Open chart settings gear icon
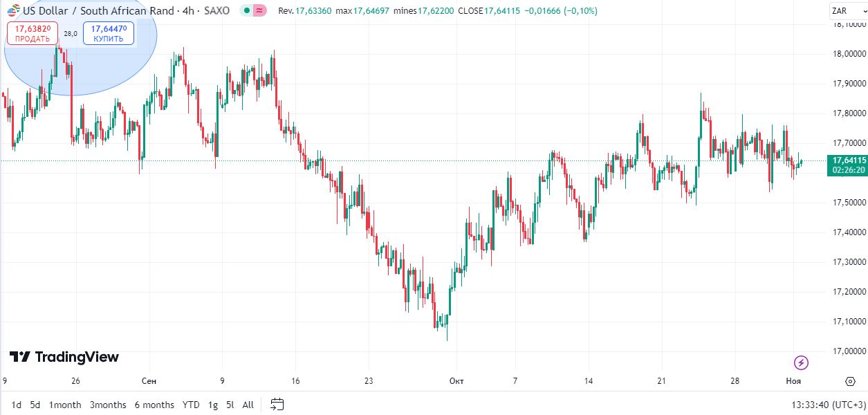868x415 pixels. tap(850, 381)
